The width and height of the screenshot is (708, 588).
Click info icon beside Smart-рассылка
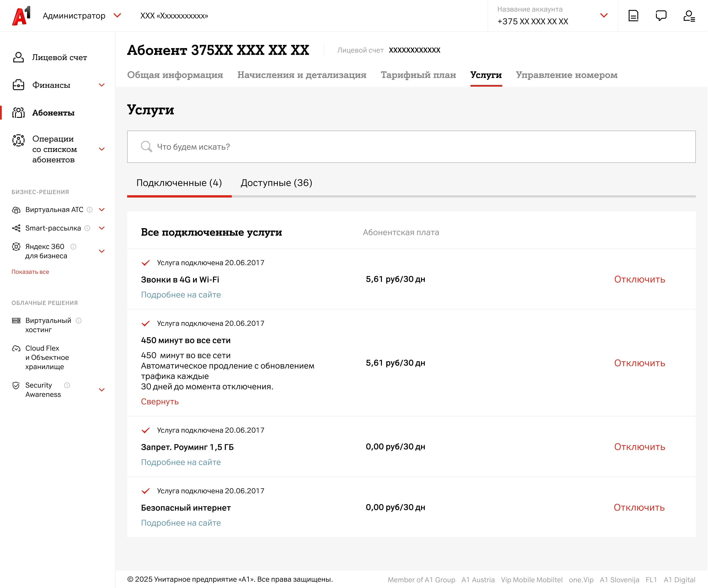pos(87,228)
